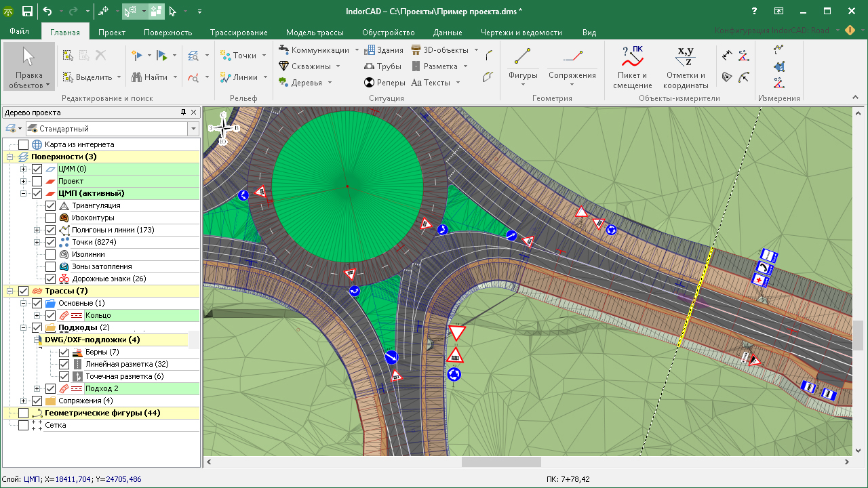The width and height of the screenshot is (868, 488).
Task: Click the distance dimension arrows icon in Объекты-измерители
Action: [727, 56]
